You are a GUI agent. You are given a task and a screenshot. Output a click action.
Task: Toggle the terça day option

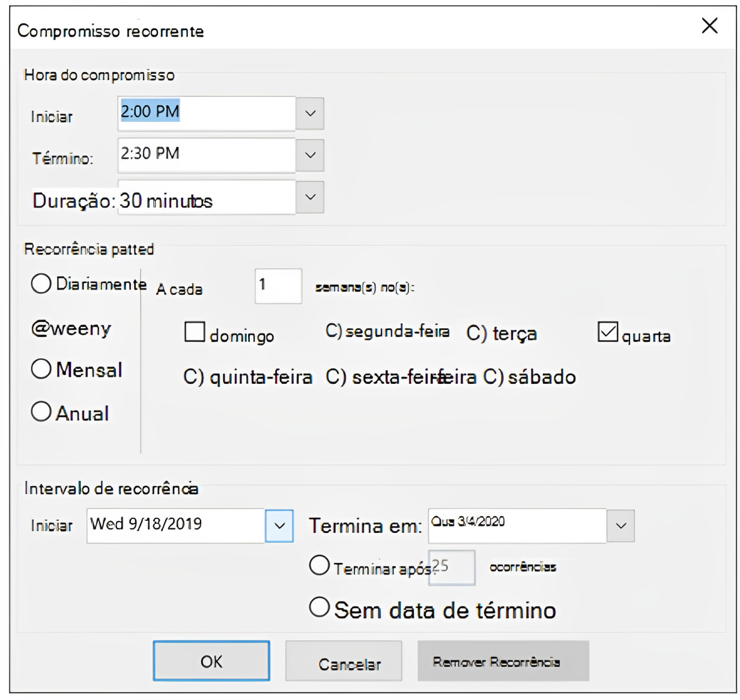476,334
